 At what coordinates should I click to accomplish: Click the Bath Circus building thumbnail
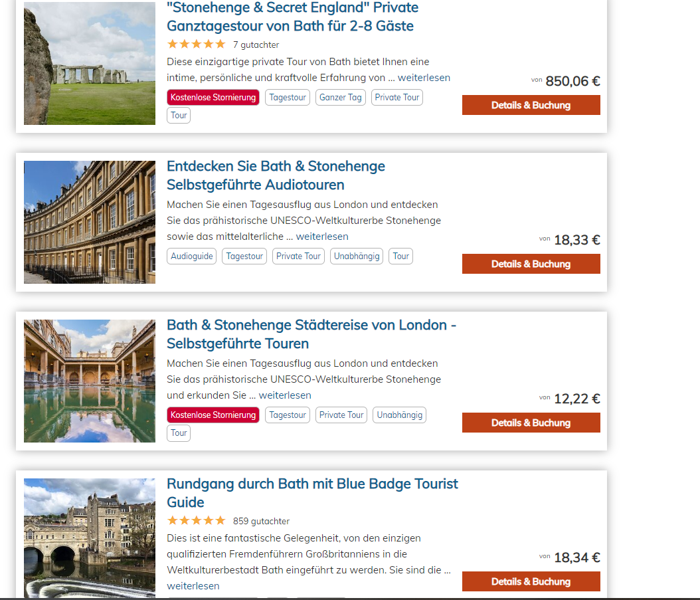point(90,222)
